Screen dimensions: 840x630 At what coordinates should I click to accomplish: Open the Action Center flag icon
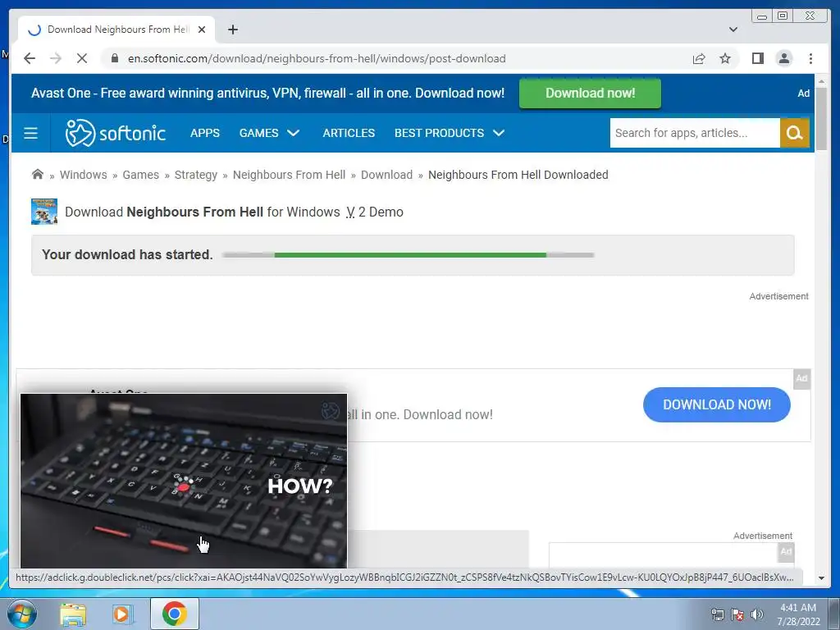click(737, 614)
